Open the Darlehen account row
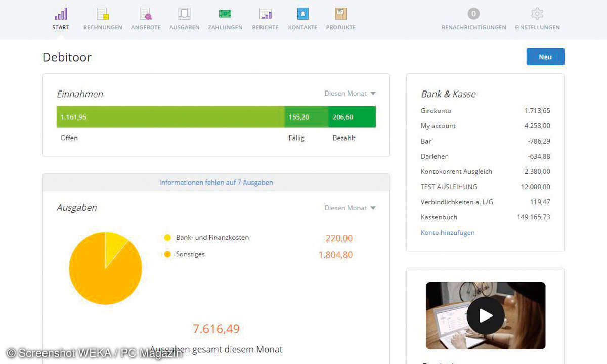 (x=486, y=156)
